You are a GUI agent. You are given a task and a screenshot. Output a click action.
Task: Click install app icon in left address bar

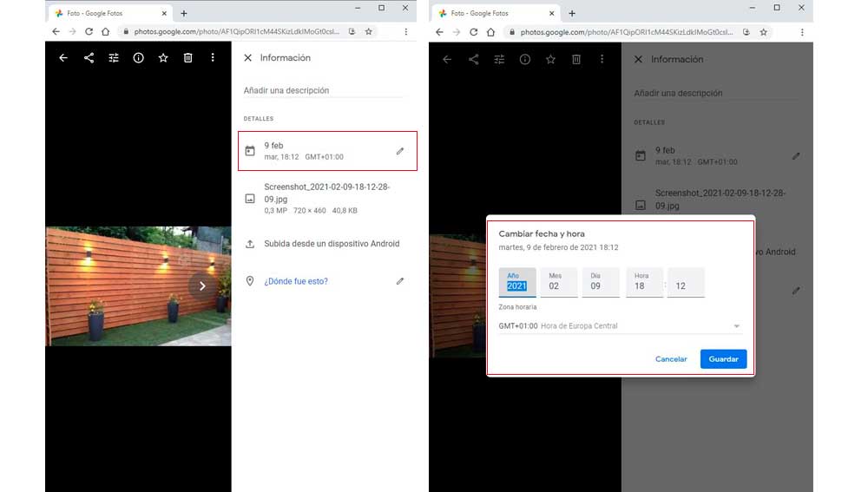(352, 31)
